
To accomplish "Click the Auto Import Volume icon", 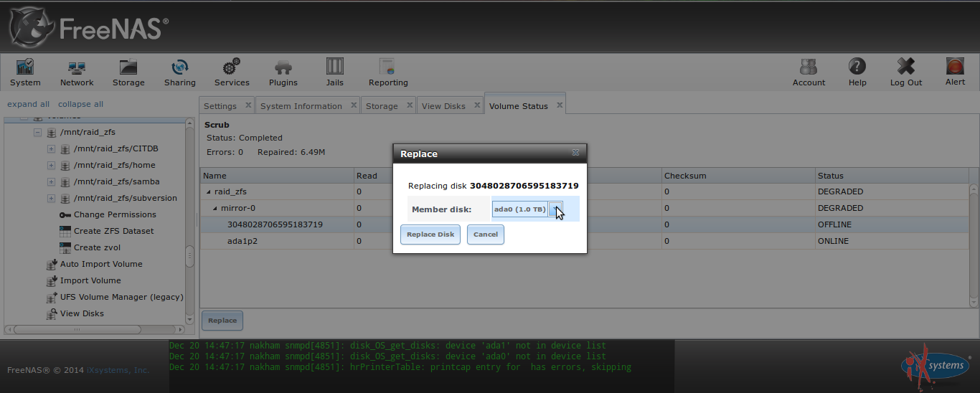I will pyautogui.click(x=52, y=264).
